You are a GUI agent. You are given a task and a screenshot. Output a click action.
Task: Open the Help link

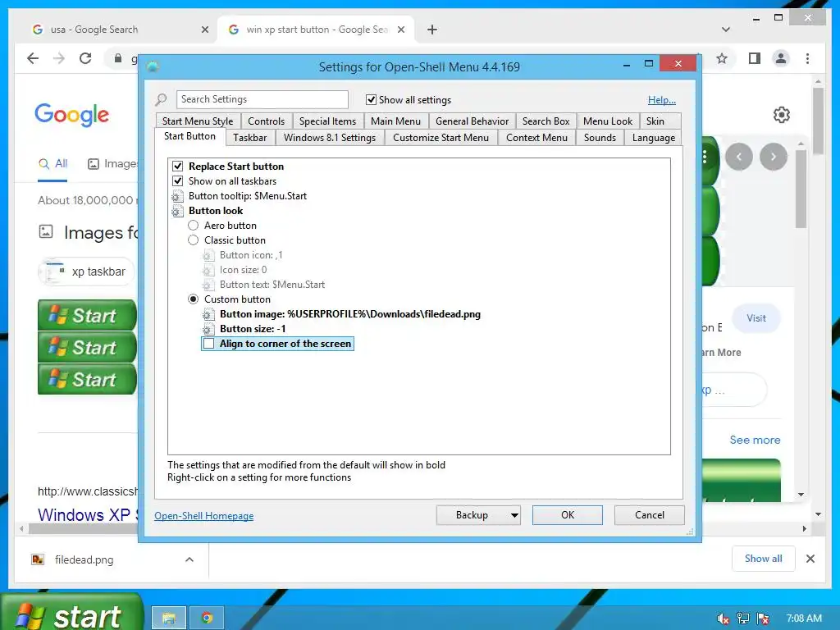point(662,100)
